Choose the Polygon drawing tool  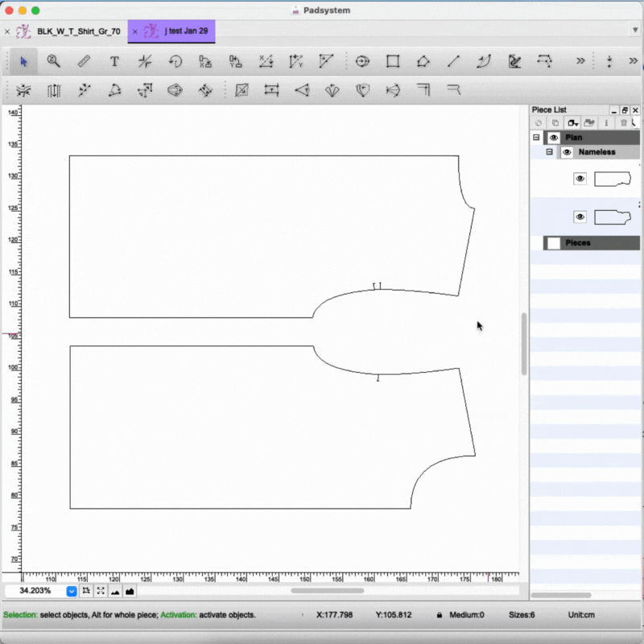(423, 62)
